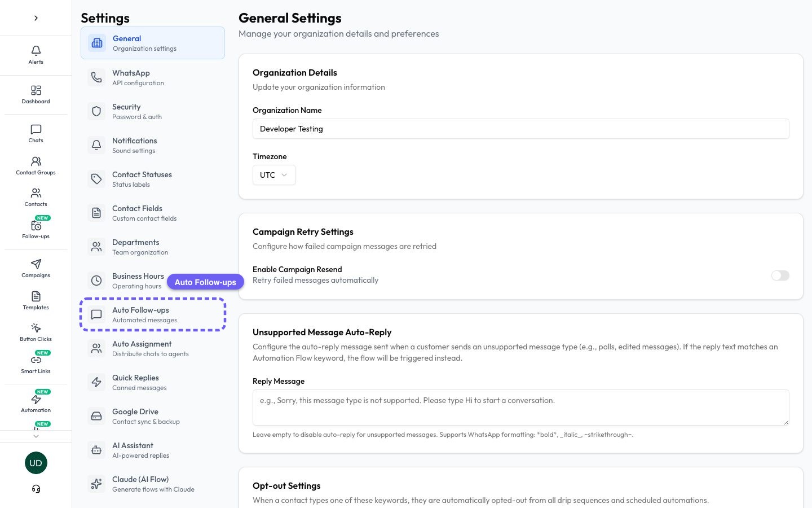
Task: Toggle Enable Campaign Resend switch
Action: pyautogui.click(x=780, y=275)
